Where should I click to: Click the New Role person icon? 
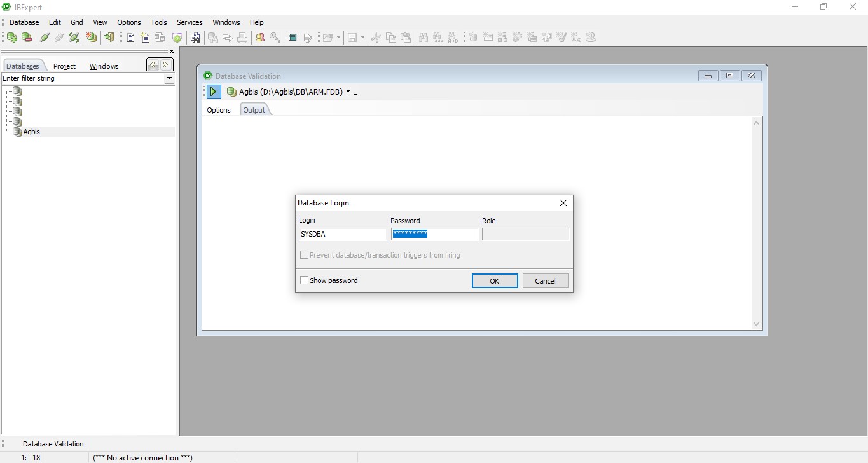click(591, 38)
